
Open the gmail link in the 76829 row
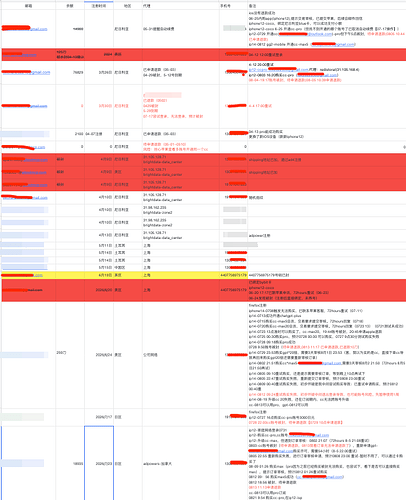(26, 72)
